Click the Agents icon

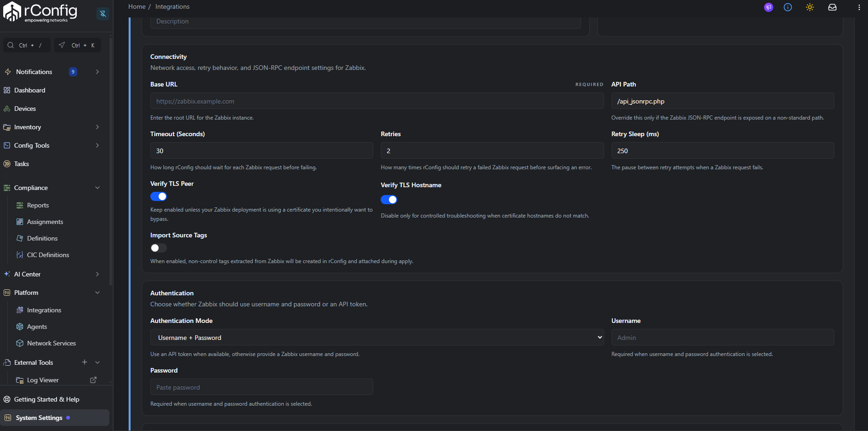click(20, 327)
